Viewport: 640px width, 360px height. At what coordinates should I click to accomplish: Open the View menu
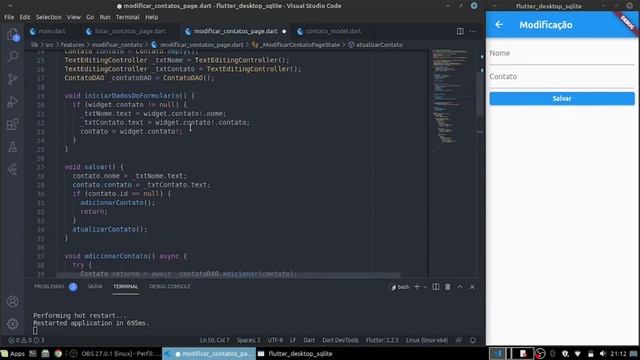click(x=74, y=17)
